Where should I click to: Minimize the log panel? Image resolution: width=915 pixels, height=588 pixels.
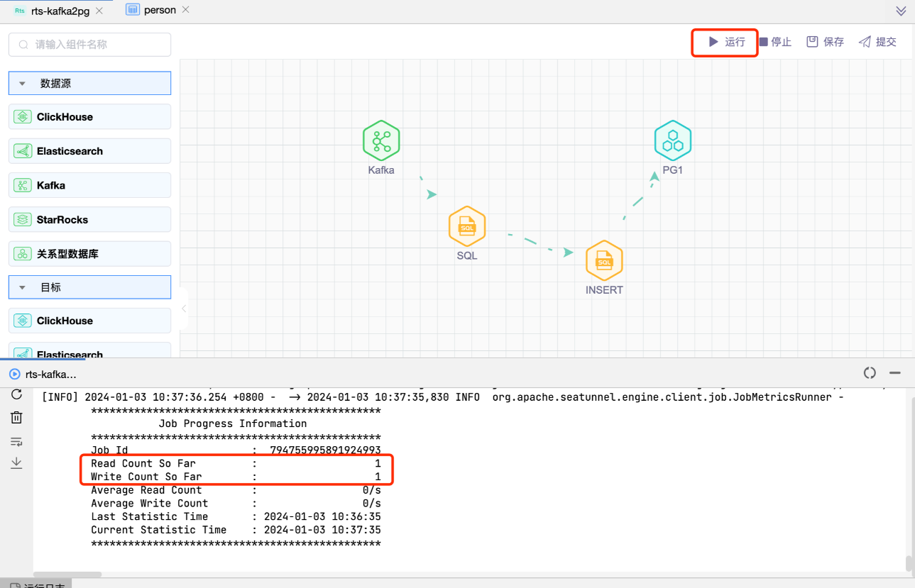895,373
